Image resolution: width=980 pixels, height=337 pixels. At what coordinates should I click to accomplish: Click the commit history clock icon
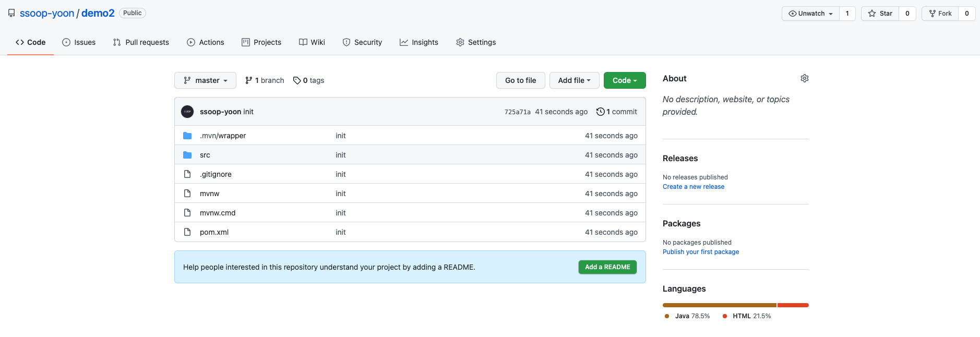[x=601, y=112]
